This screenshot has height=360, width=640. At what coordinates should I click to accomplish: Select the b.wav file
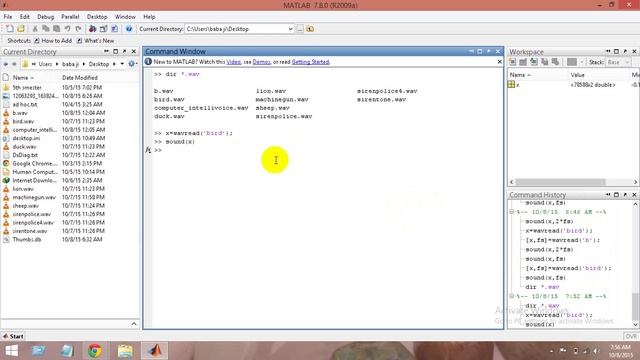pos(20,113)
